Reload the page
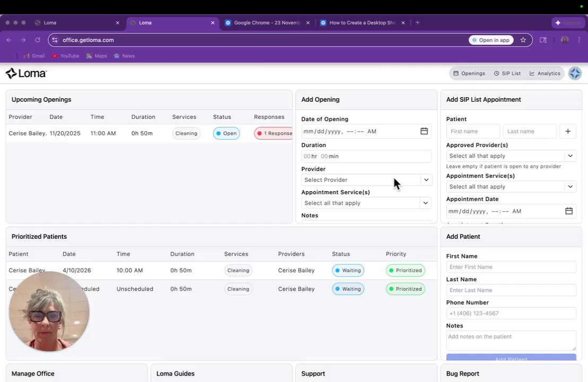 point(38,40)
